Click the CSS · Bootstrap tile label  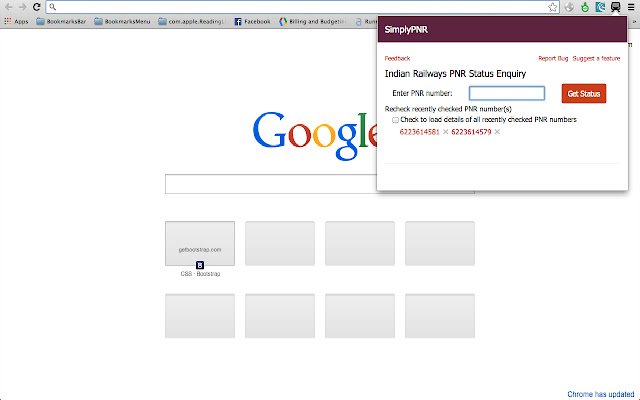200,274
